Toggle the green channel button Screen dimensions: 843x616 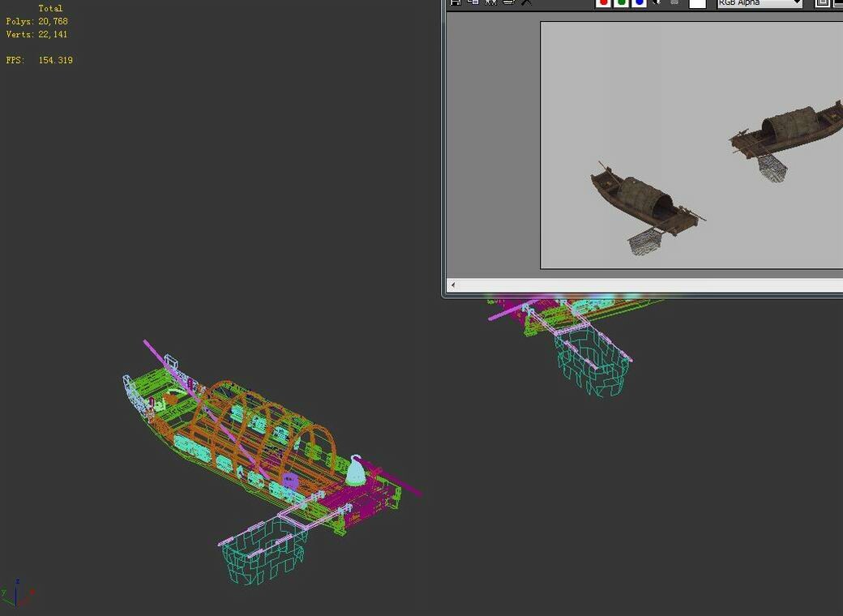click(621, 2)
